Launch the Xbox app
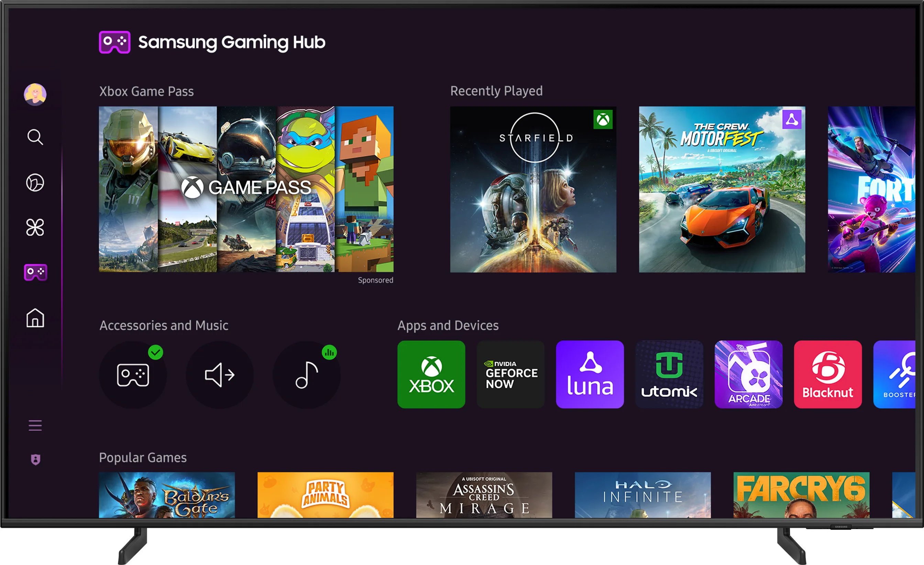 pyautogui.click(x=431, y=374)
